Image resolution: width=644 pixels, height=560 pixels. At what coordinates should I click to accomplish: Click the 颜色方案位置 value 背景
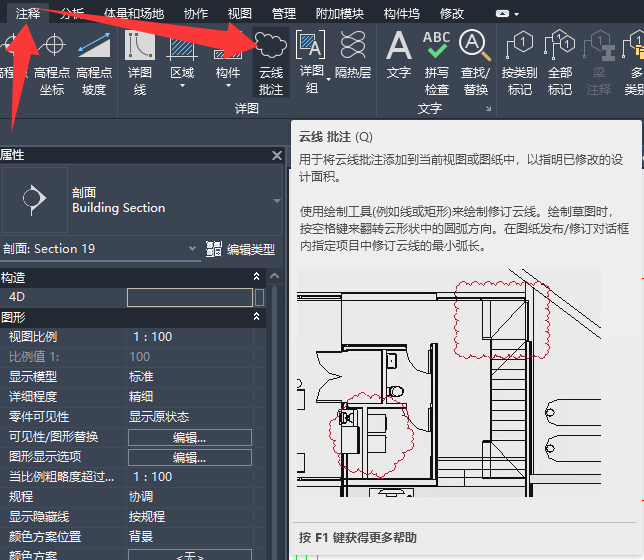pyautogui.click(x=141, y=537)
